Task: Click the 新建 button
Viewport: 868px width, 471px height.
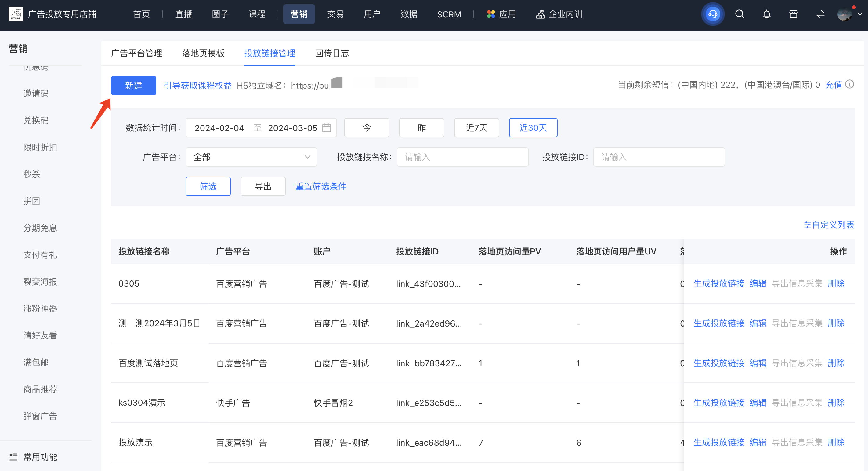Action: click(x=133, y=86)
